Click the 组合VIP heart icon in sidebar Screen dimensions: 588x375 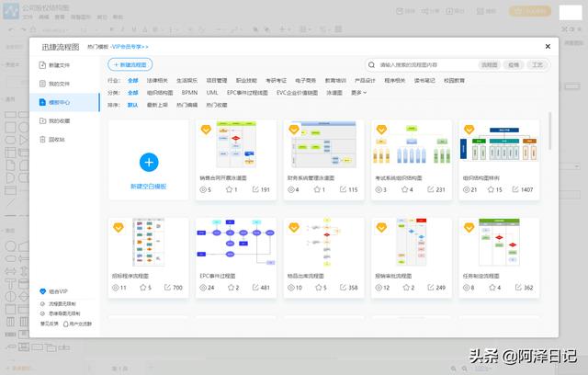[43, 291]
